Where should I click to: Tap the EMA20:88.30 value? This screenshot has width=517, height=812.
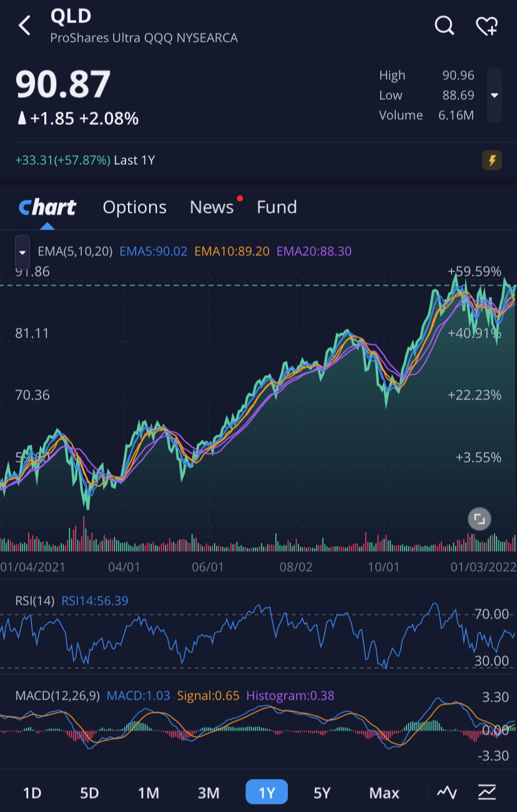(x=314, y=252)
